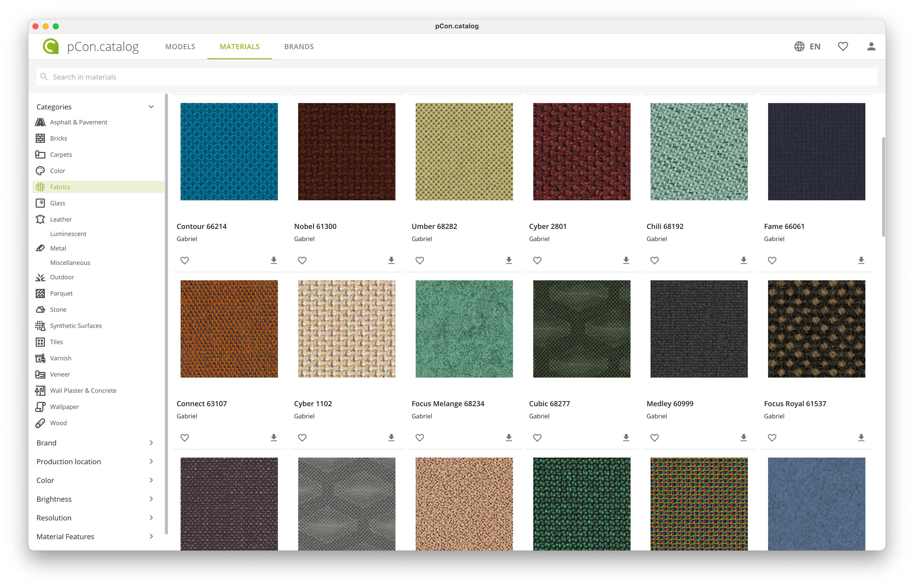Expand the Brand filter
Screen dimensions: 914x588
pos(151,443)
